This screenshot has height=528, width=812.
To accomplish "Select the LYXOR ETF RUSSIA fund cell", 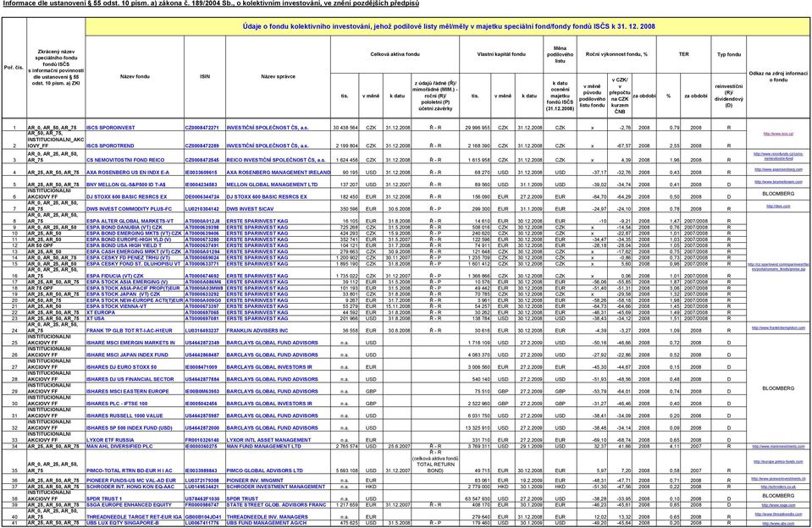I will pos(109,440).
